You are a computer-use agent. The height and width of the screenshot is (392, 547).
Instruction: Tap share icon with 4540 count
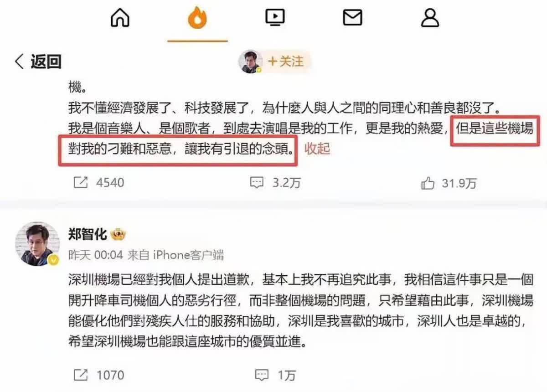click(x=81, y=183)
